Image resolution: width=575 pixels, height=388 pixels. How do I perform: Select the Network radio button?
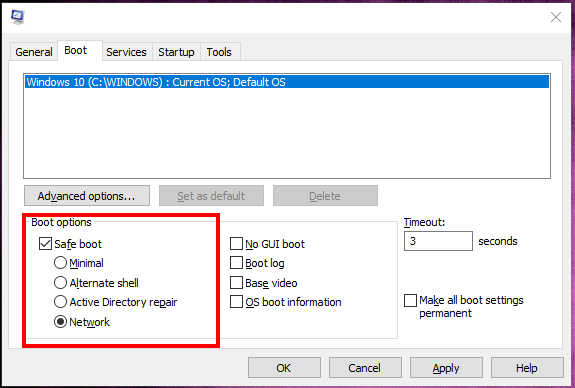(60, 322)
